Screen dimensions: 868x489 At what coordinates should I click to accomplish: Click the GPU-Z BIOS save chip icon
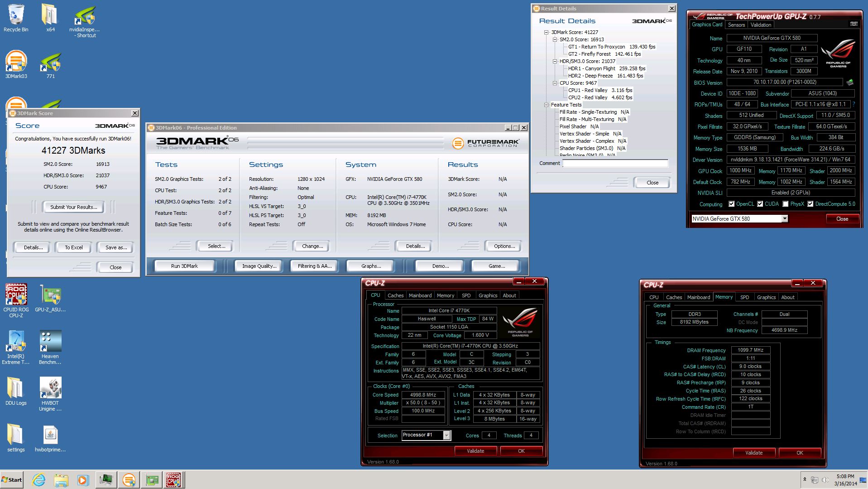(850, 82)
